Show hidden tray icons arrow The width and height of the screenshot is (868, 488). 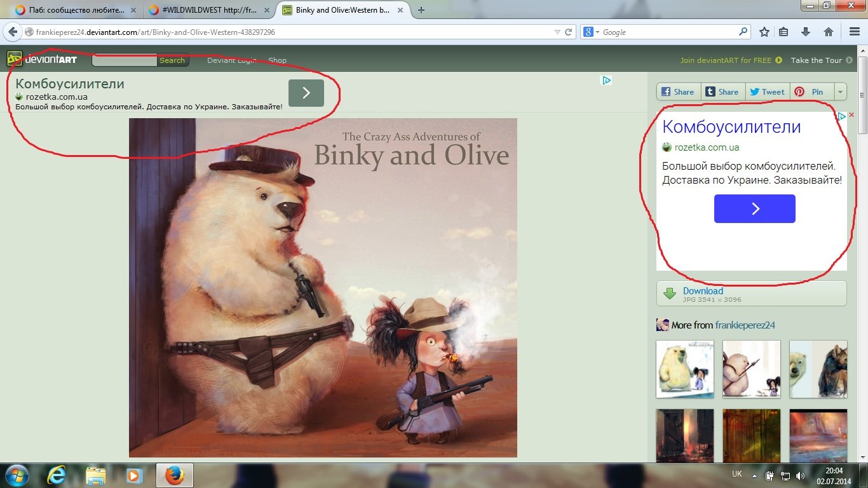click(x=754, y=475)
